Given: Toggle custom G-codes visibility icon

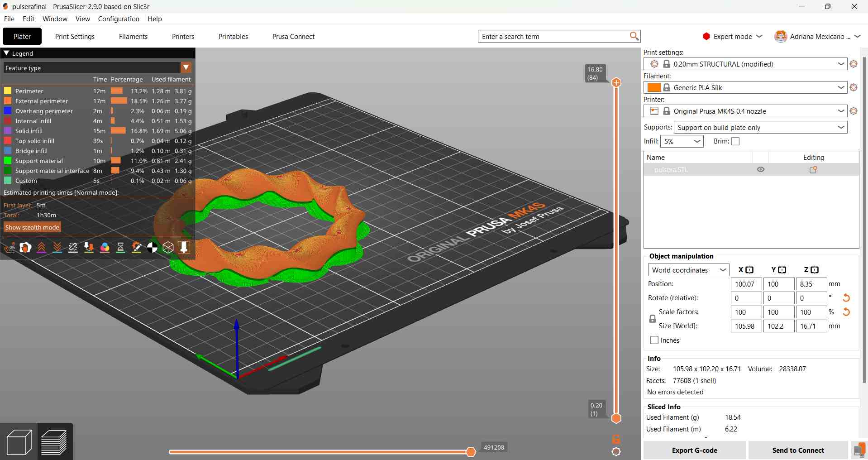Looking at the screenshot, I should (x=136, y=247).
